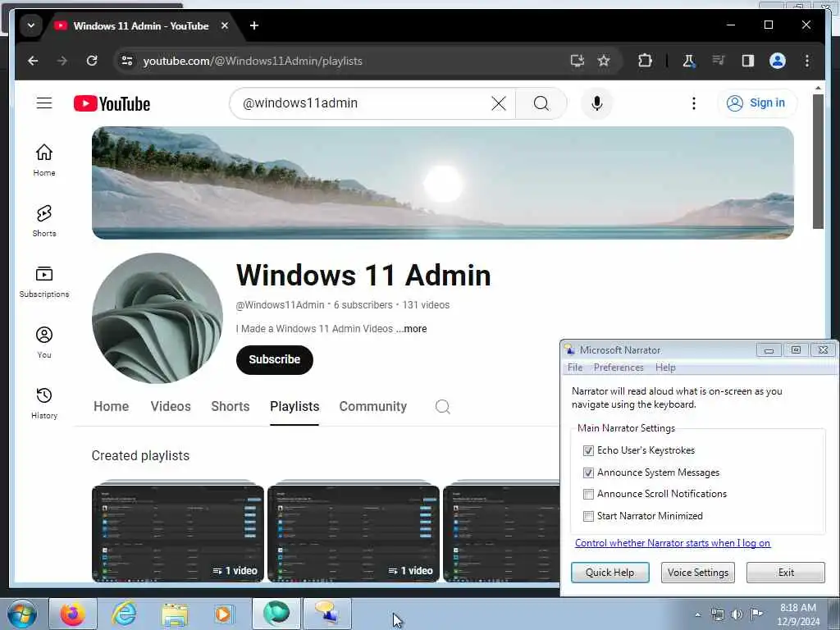
Task: Open Windows Explorer folder in taskbar
Action: click(x=175, y=614)
